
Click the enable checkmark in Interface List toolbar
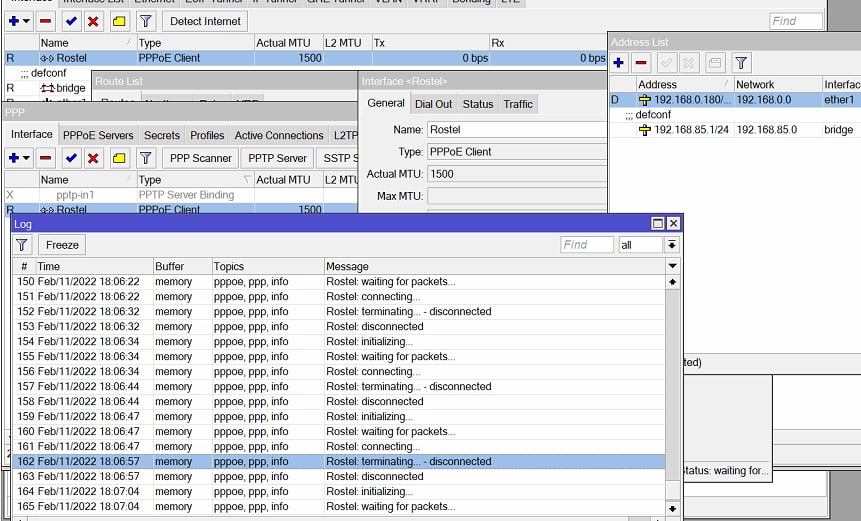point(71,21)
